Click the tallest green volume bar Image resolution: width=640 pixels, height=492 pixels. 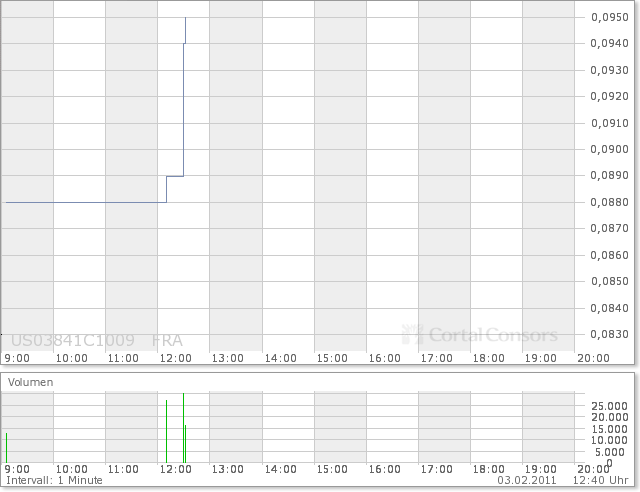[x=183, y=428]
